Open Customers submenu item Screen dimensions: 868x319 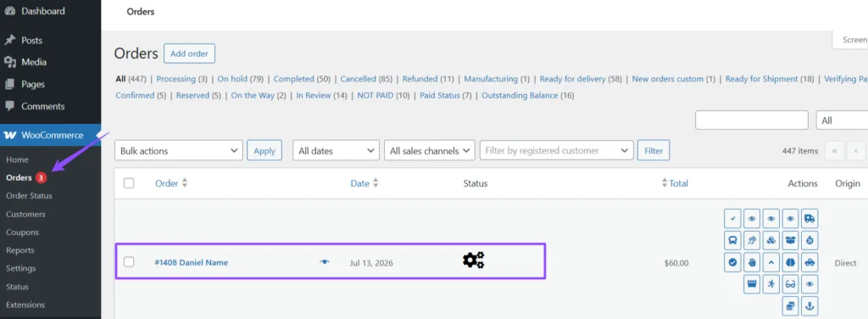coord(26,214)
